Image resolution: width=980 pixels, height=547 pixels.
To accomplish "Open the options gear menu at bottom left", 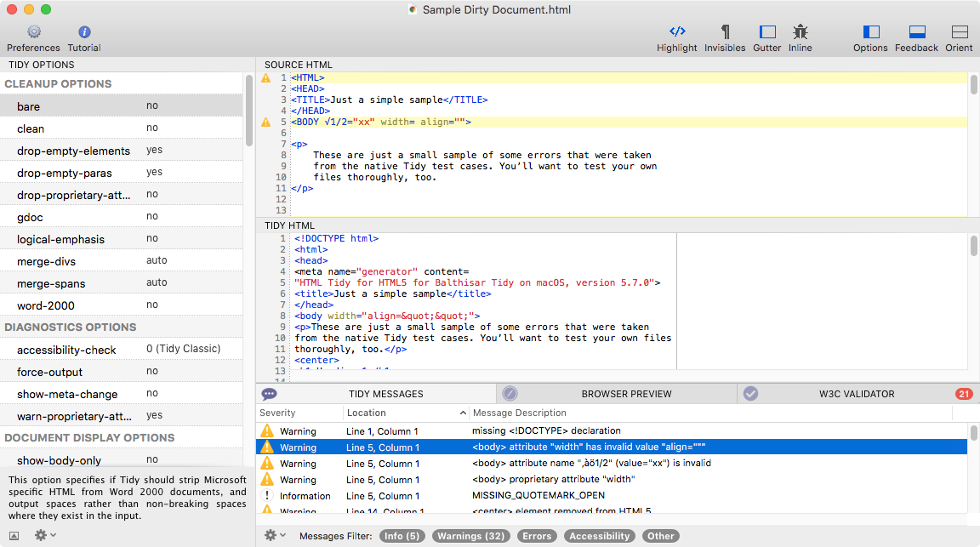I will (x=45, y=535).
